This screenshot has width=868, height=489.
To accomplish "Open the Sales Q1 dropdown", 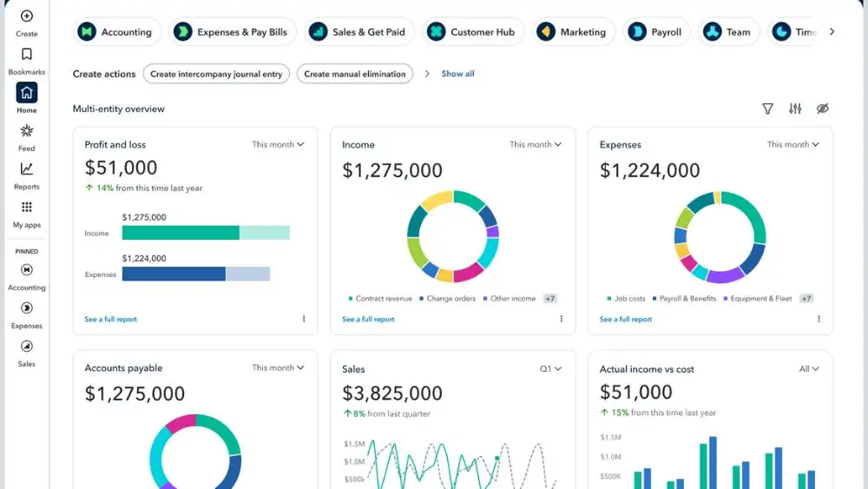I will pyautogui.click(x=551, y=369).
